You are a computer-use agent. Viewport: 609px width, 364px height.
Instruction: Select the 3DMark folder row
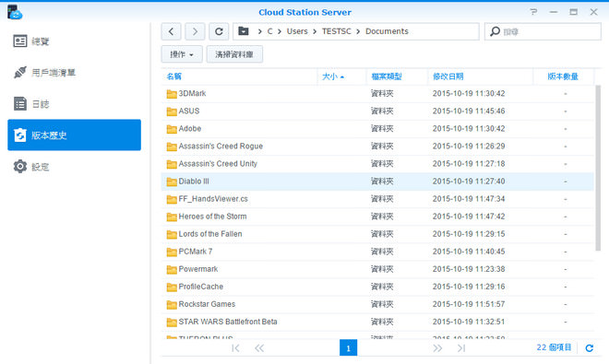[377, 93]
